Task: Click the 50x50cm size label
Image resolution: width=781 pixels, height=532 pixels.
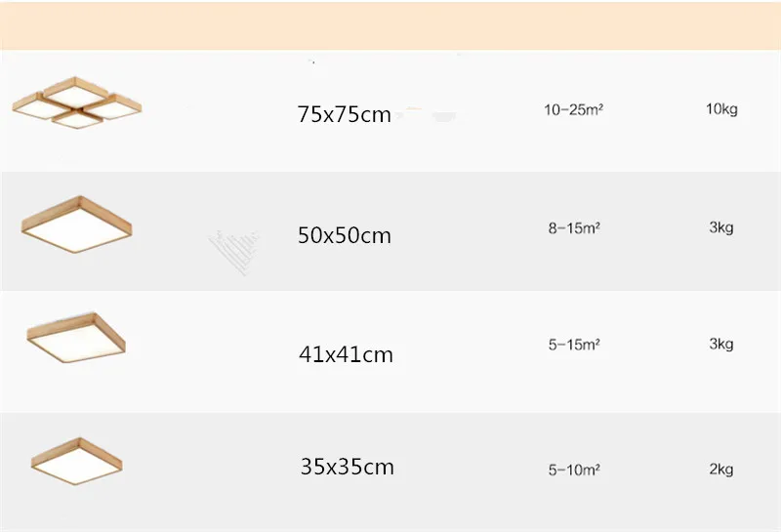Action: 345,235
